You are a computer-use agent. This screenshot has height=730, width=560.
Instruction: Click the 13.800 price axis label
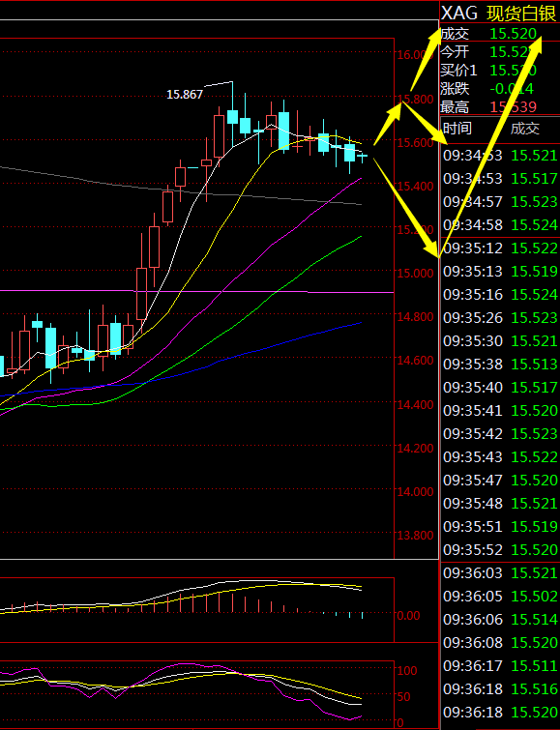[x=415, y=536]
